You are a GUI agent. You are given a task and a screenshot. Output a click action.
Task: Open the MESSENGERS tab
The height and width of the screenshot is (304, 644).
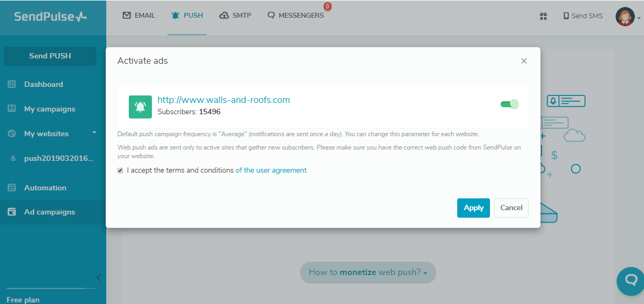point(296,16)
